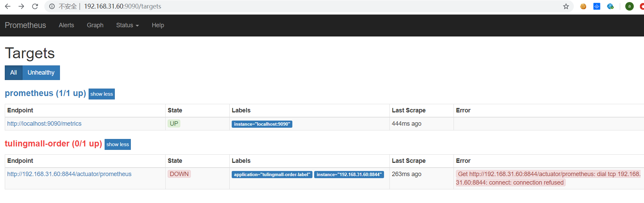The image size is (644, 203).
Task: Click State header in prometheus table
Action: point(175,110)
